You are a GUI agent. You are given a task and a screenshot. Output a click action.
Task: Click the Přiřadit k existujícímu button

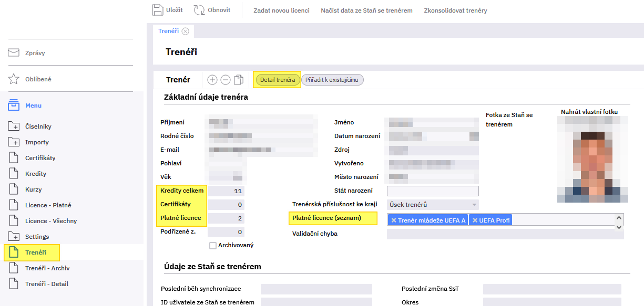click(332, 80)
